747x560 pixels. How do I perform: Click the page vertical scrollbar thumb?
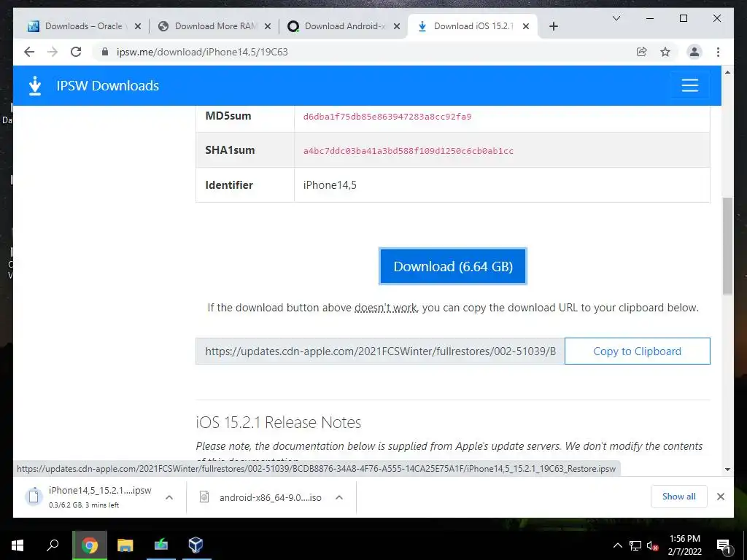[x=727, y=246]
